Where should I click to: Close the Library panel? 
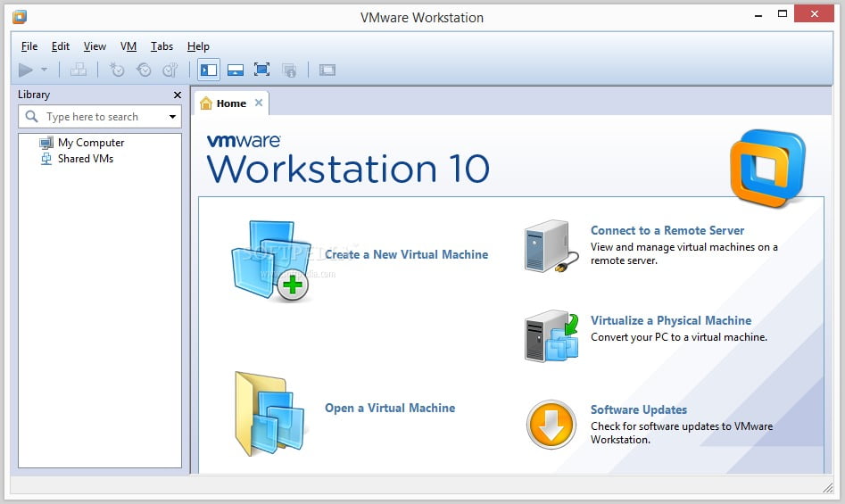point(178,95)
